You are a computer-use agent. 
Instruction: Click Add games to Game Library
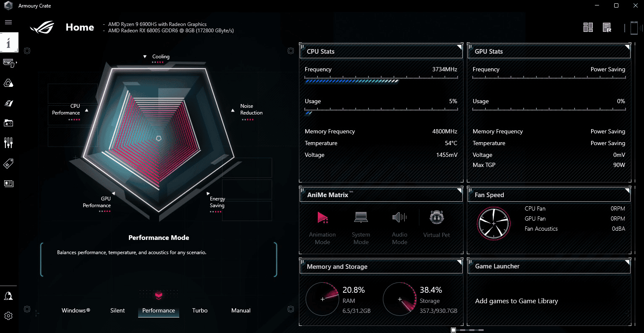pos(516,301)
